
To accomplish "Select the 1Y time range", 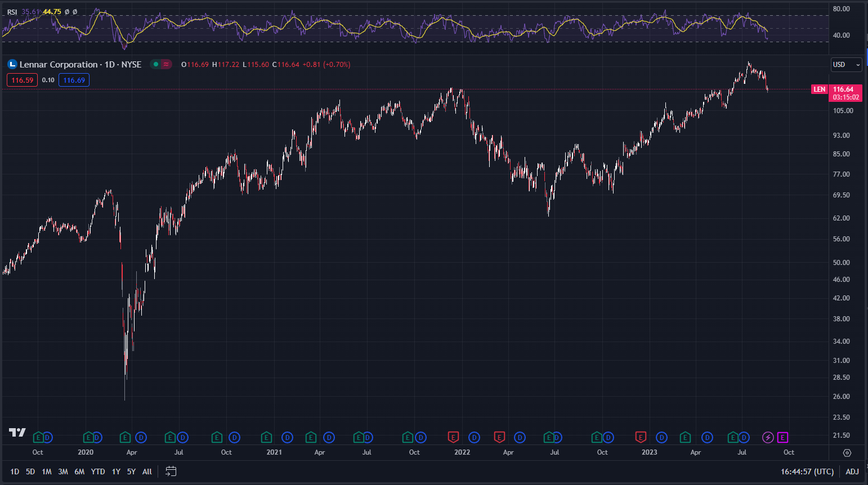I will coord(116,471).
